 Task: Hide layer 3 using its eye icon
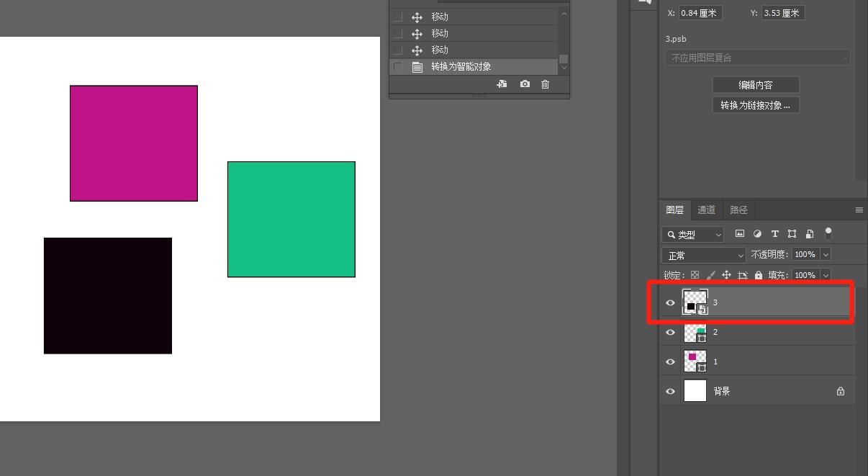[x=670, y=303]
